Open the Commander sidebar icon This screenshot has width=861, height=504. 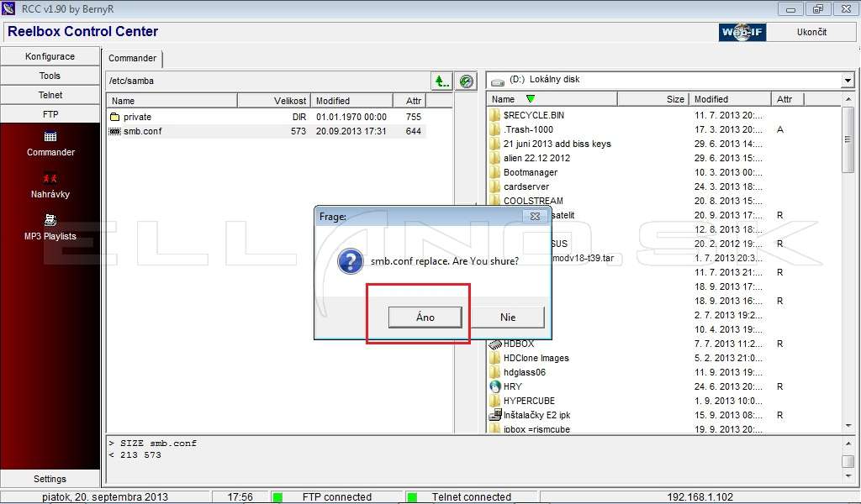pyautogui.click(x=50, y=137)
